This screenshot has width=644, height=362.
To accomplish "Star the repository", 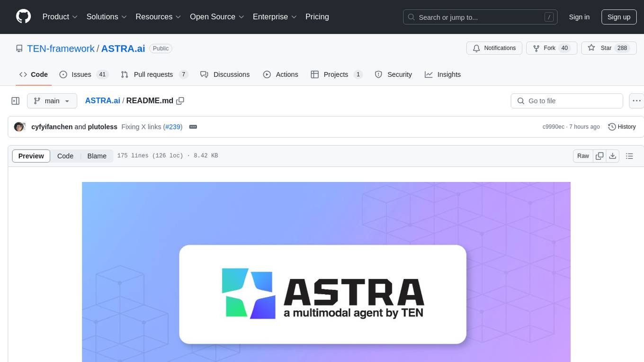I will tap(608, 48).
